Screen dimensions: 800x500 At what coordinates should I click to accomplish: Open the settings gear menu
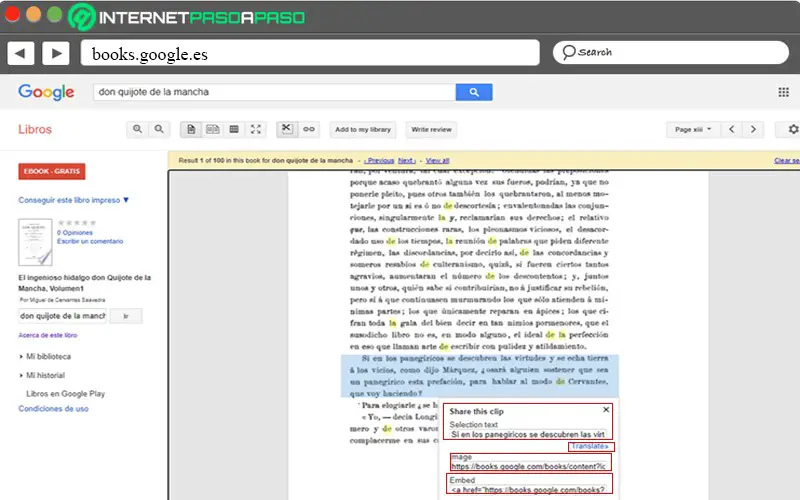(792, 130)
